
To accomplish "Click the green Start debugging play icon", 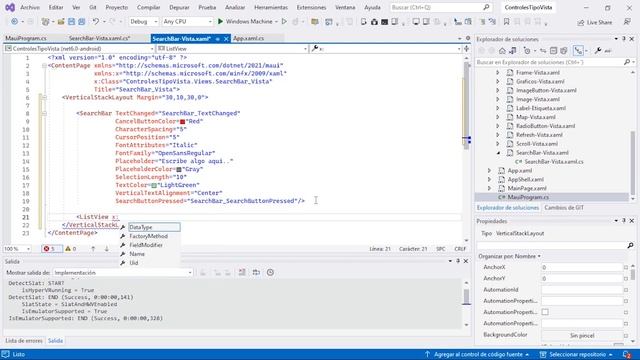I will coord(220,21).
